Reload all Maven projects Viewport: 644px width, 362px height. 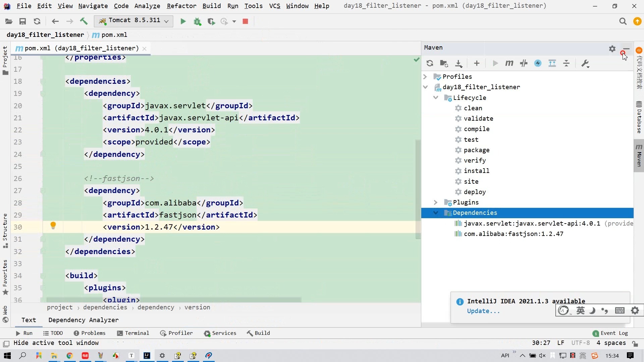[x=430, y=63]
